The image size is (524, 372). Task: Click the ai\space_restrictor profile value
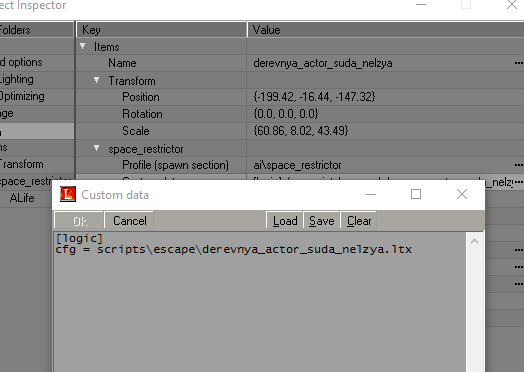[297, 165]
